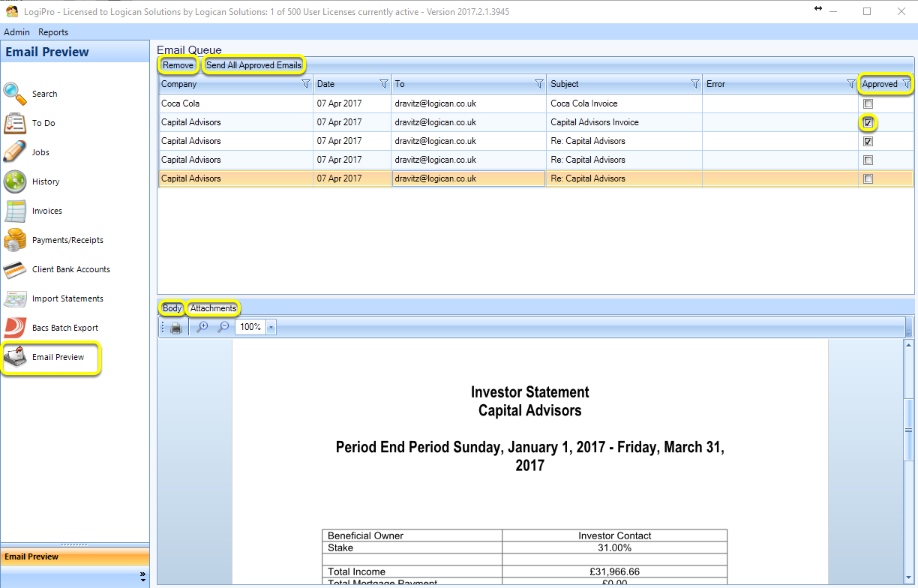Click the zoom out magnifier icon
Image resolution: width=918 pixels, height=588 pixels.
pos(223,327)
